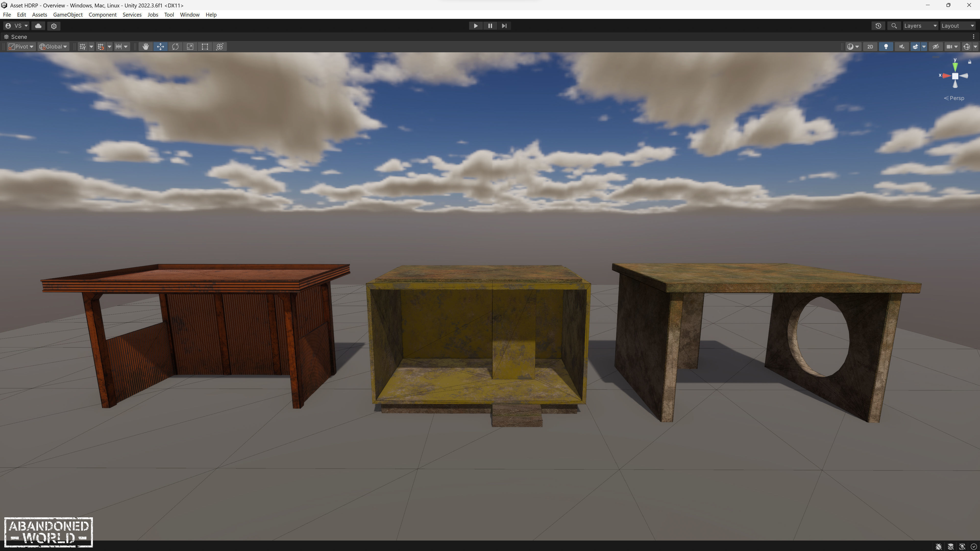Image resolution: width=980 pixels, height=551 pixels.
Task: Open the Jobs menu
Action: (153, 15)
